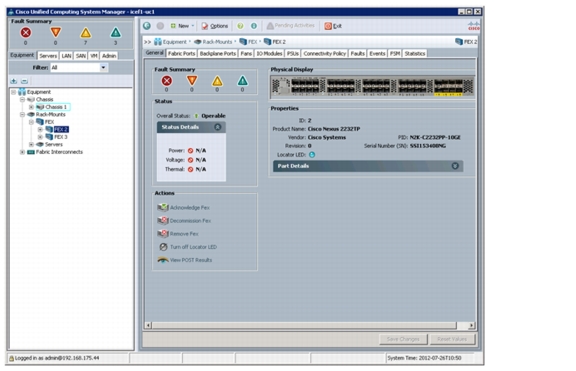The height and width of the screenshot is (371, 576).
Task: Click the back navigation arrow icon
Action: click(x=147, y=26)
